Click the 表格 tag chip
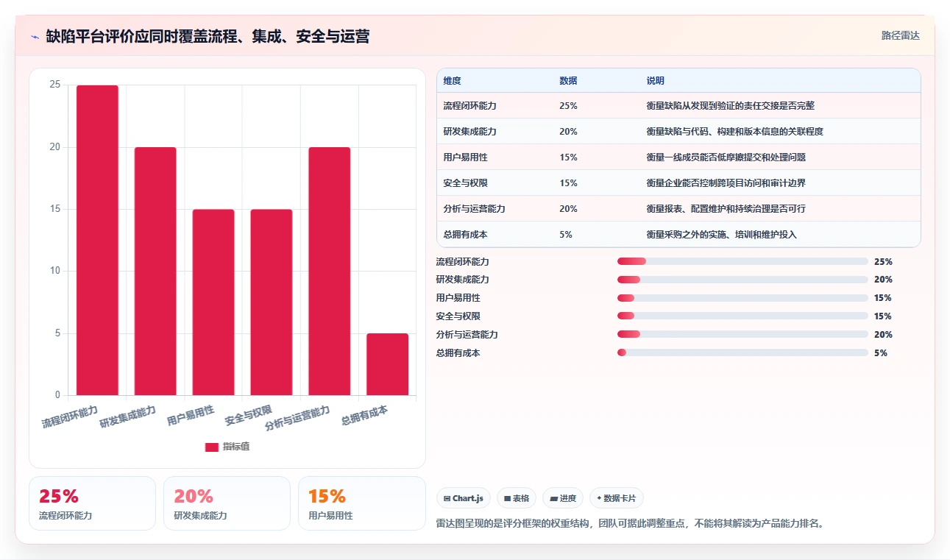Screen dimensions: 950x560 click(x=517, y=498)
